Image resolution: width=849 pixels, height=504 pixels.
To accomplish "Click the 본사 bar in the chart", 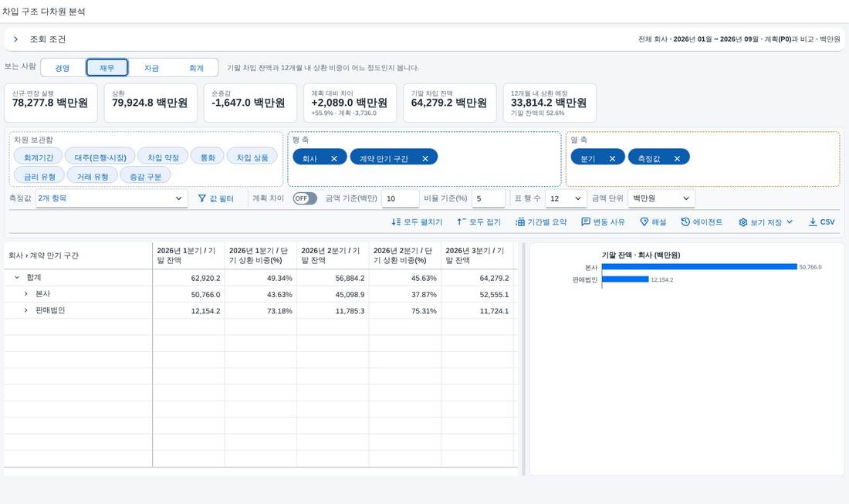I will (699, 267).
